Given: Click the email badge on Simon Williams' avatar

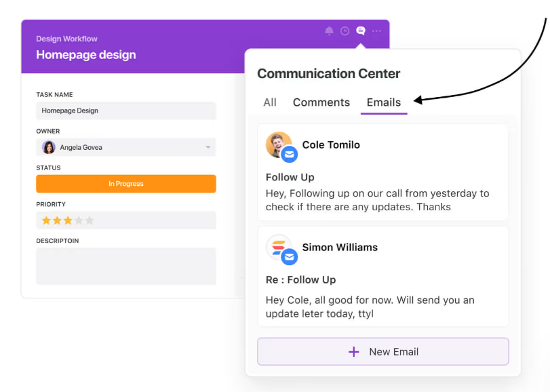Looking at the screenshot, I should coord(290,257).
